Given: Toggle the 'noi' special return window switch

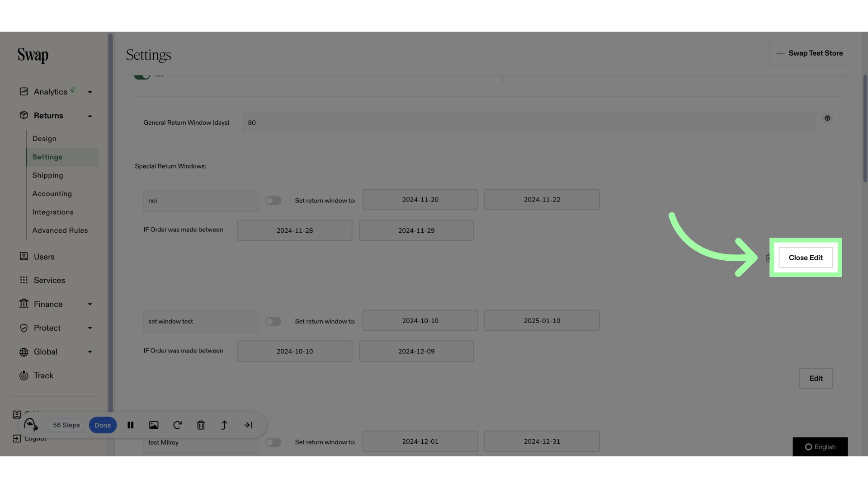Looking at the screenshot, I should coord(273,200).
